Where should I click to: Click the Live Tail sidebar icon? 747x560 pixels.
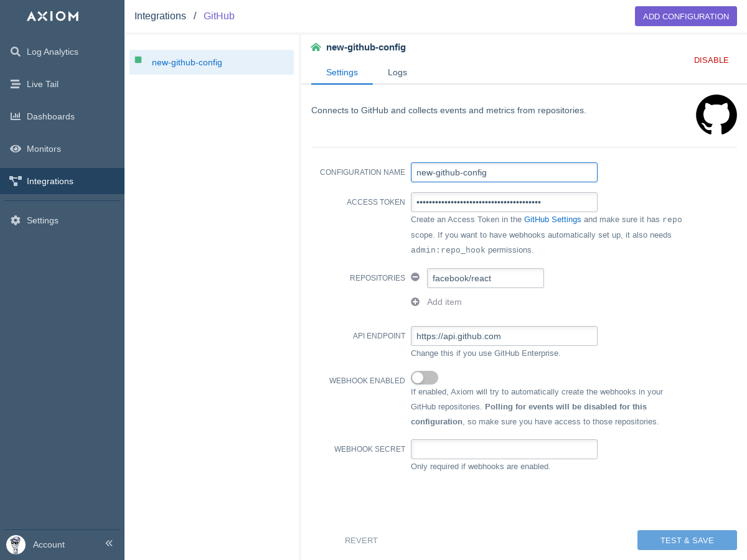[x=16, y=84]
